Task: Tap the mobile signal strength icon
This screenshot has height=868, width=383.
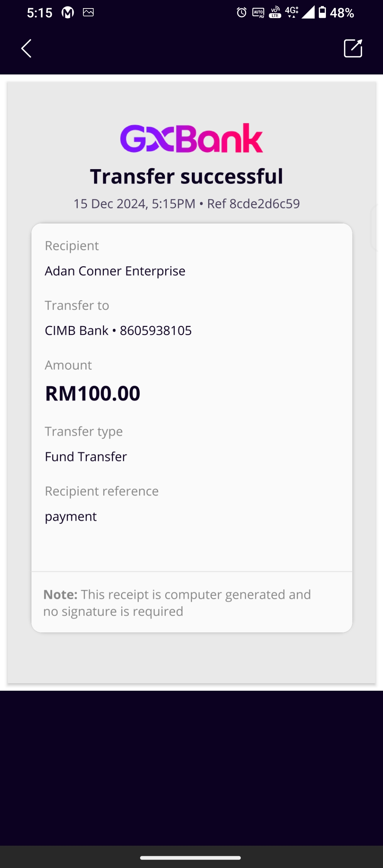Action: click(x=308, y=12)
